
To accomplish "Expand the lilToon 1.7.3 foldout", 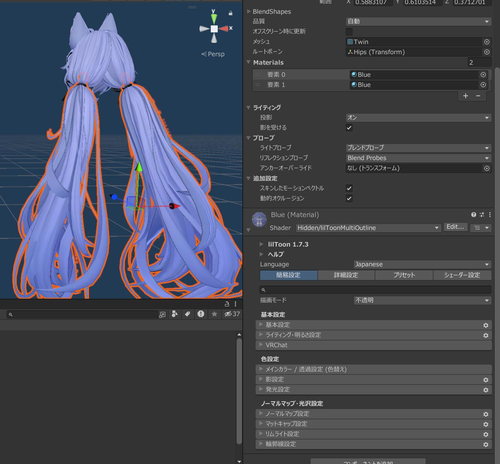I will [262, 244].
